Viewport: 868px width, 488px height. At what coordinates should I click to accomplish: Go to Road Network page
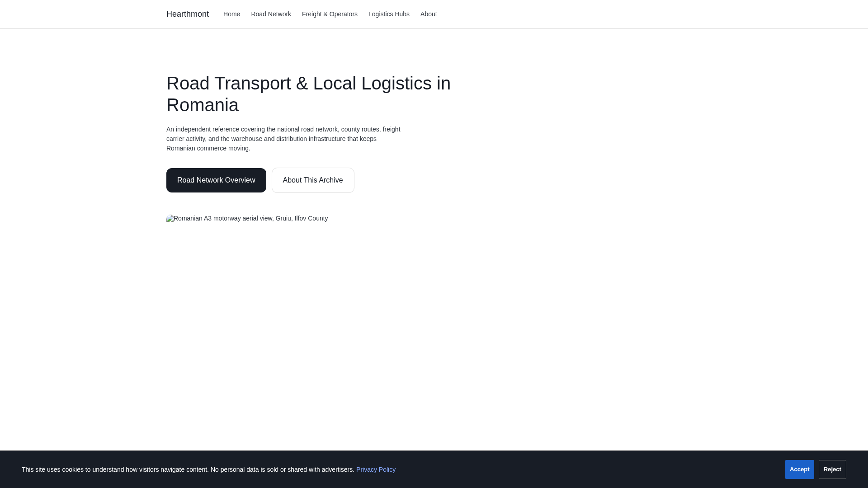click(x=271, y=14)
